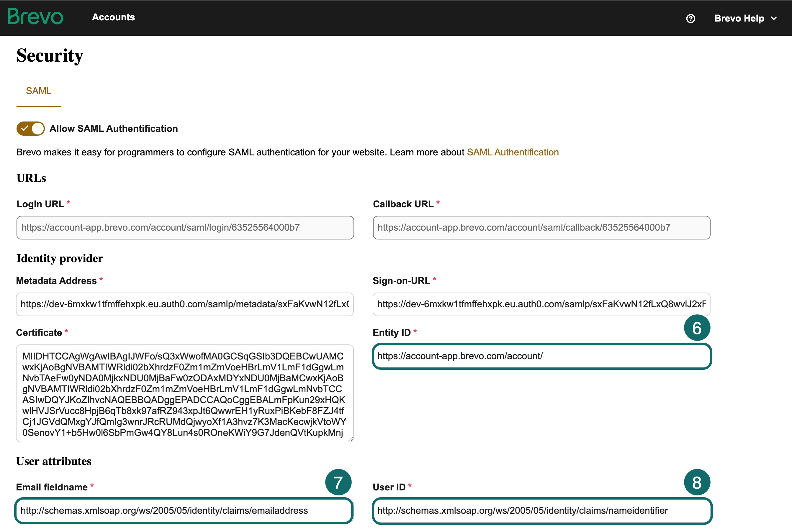Click the Entity ID input field

(x=542, y=356)
